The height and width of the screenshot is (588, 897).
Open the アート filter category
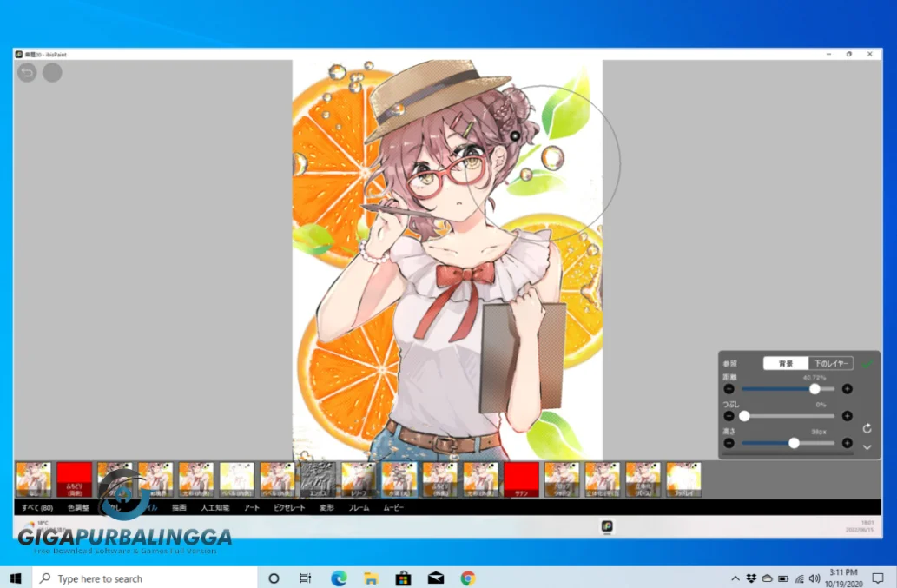[x=252, y=507]
